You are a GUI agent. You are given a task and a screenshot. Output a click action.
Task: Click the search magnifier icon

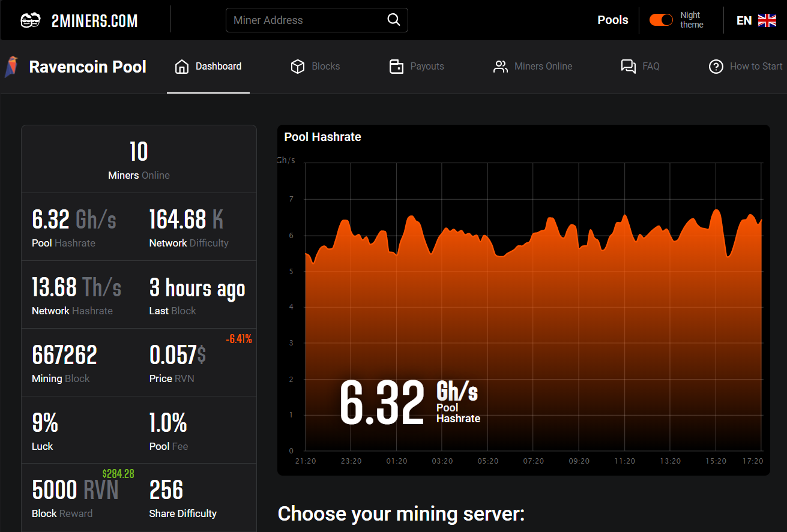coord(394,20)
